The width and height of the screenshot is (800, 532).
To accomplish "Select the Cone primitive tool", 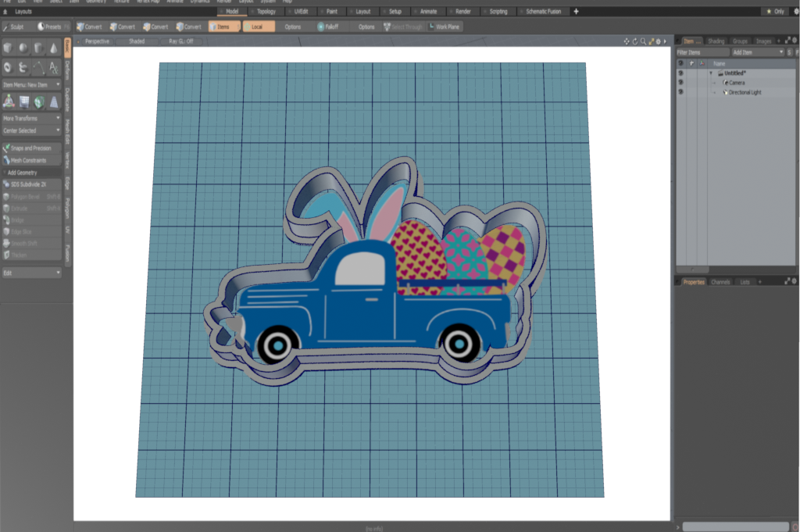I will 53,48.
